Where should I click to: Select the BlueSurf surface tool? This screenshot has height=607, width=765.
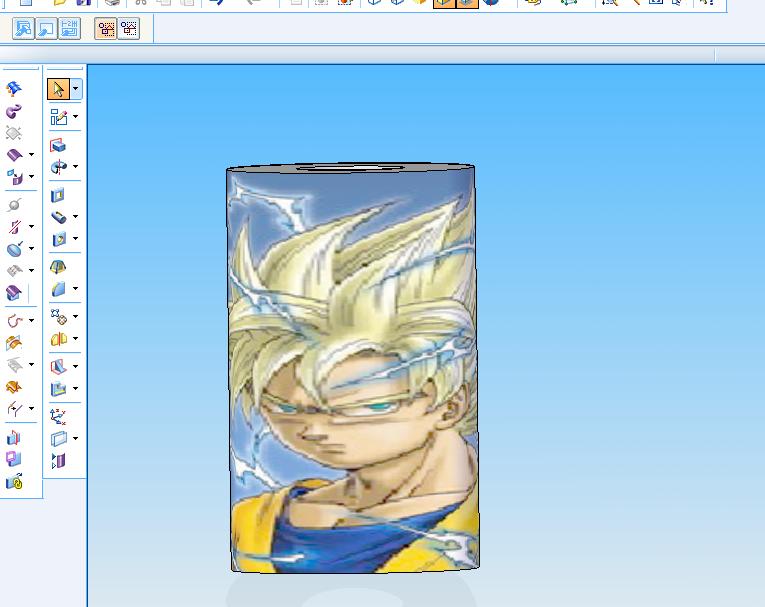[x=14, y=88]
